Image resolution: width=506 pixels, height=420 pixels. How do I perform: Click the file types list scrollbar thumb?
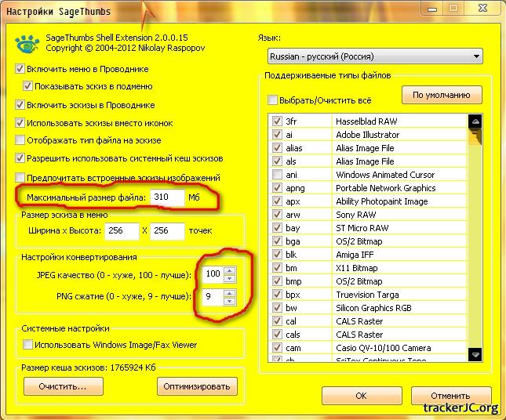click(x=474, y=138)
